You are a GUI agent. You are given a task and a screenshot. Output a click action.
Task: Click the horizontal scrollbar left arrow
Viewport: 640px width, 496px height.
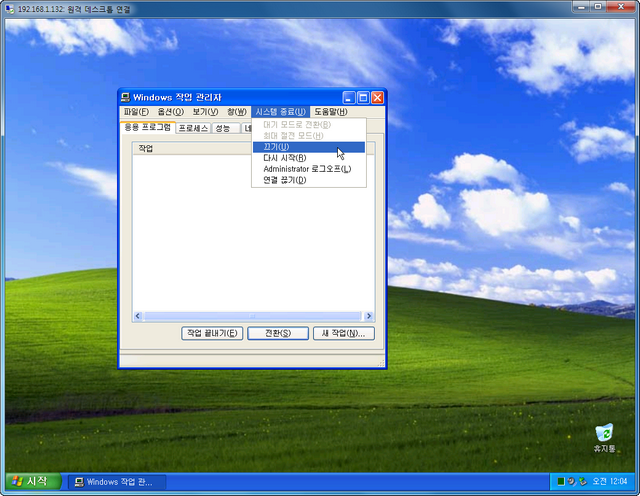pos(138,316)
